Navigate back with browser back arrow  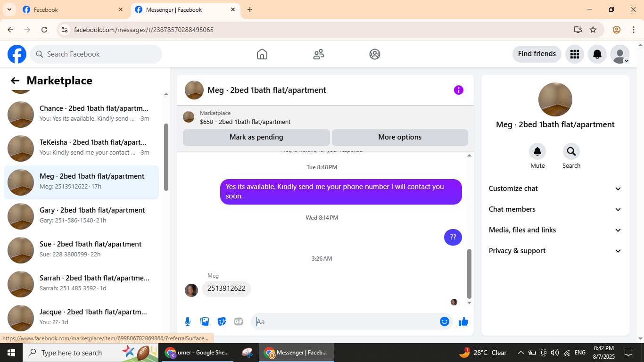(x=10, y=30)
